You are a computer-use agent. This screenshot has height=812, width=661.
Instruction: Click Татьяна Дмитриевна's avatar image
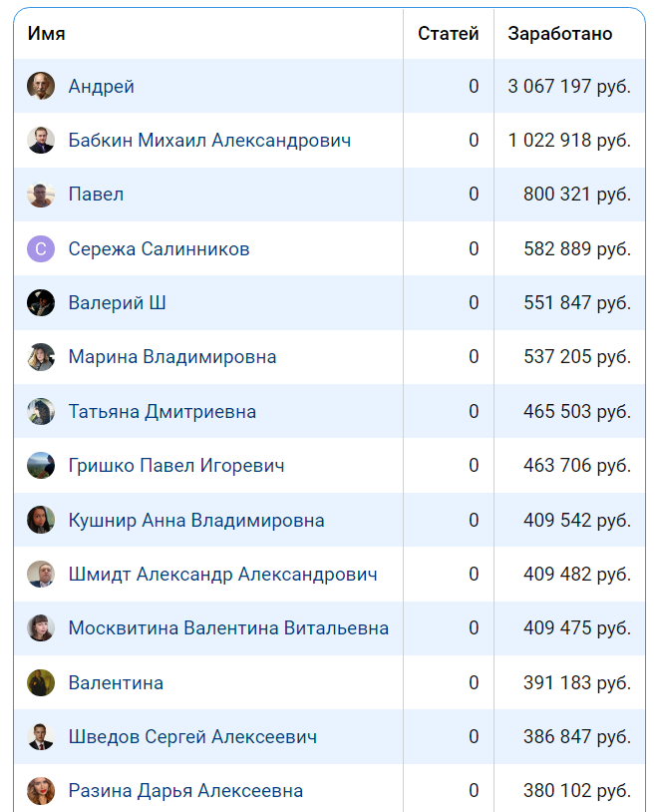point(41,412)
